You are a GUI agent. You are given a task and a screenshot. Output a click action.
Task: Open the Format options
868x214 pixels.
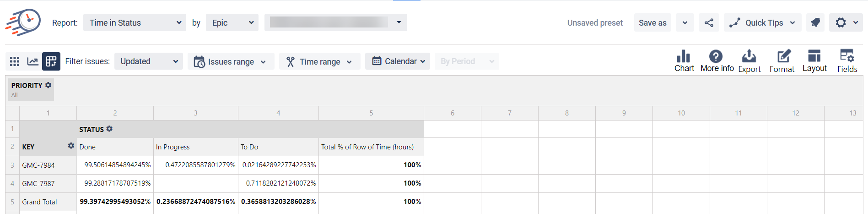pyautogui.click(x=782, y=60)
